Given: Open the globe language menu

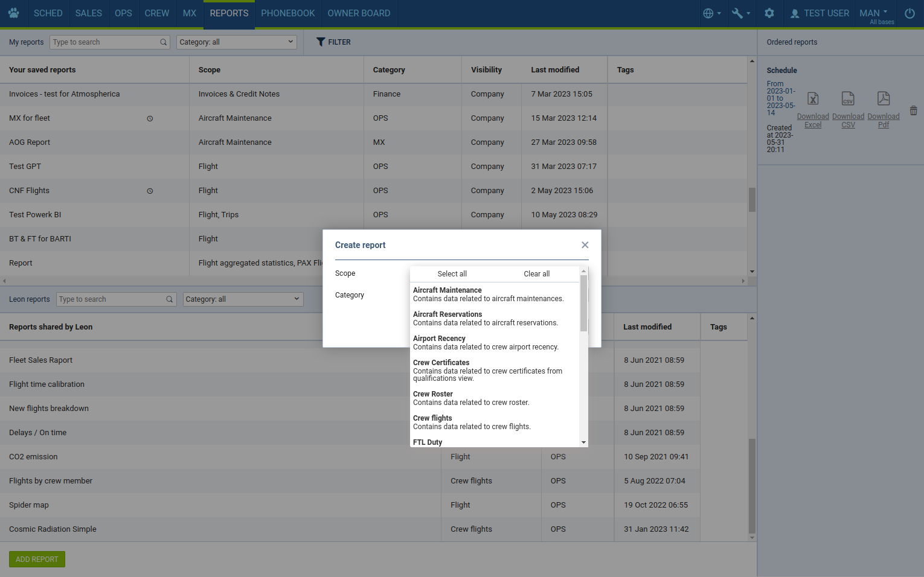Looking at the screenshot, I should pyautogui.click(x=711, y=13).
